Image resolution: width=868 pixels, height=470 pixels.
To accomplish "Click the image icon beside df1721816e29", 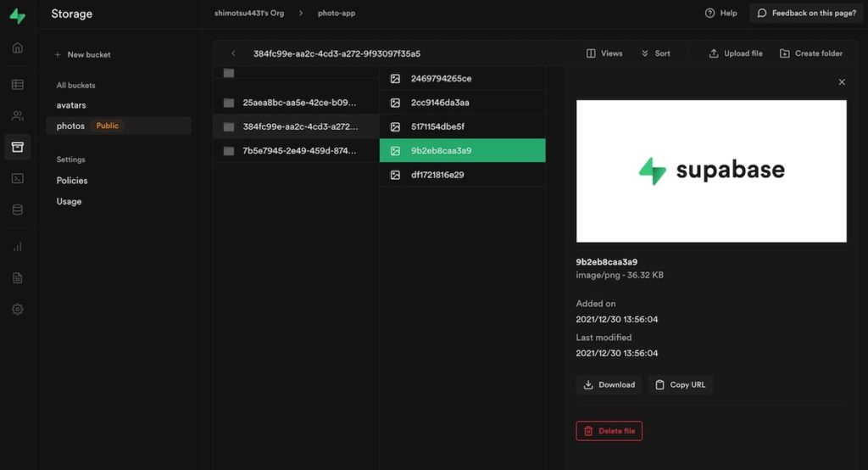I will pyautogui.click(x=395, y=175).
